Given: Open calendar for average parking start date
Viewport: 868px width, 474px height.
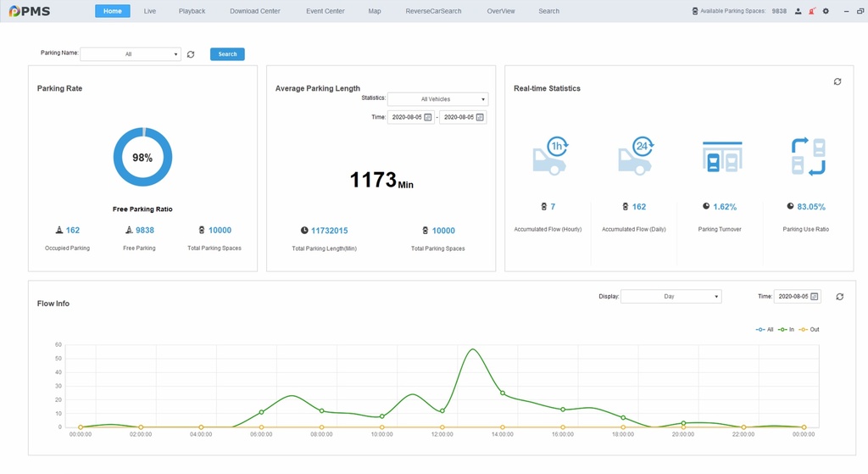Looking at the screenshot, I should pyautogui.click(x=427, y=117).
